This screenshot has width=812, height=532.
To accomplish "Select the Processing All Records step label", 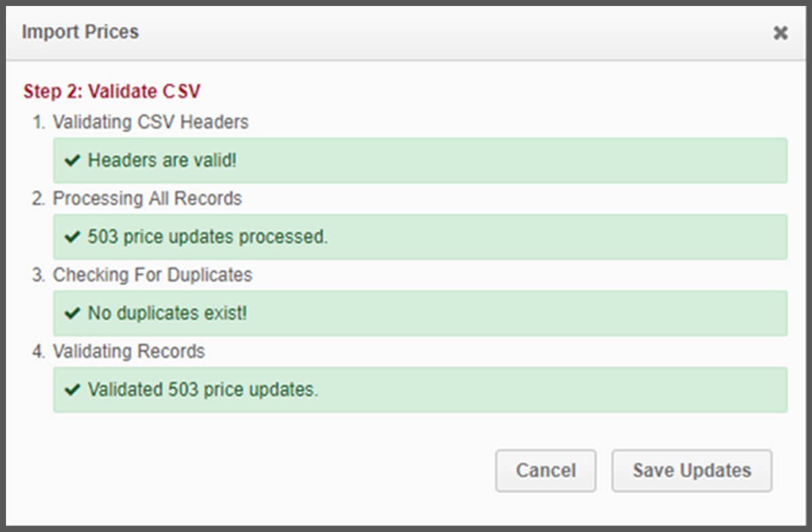I will [x=145, y=198].
